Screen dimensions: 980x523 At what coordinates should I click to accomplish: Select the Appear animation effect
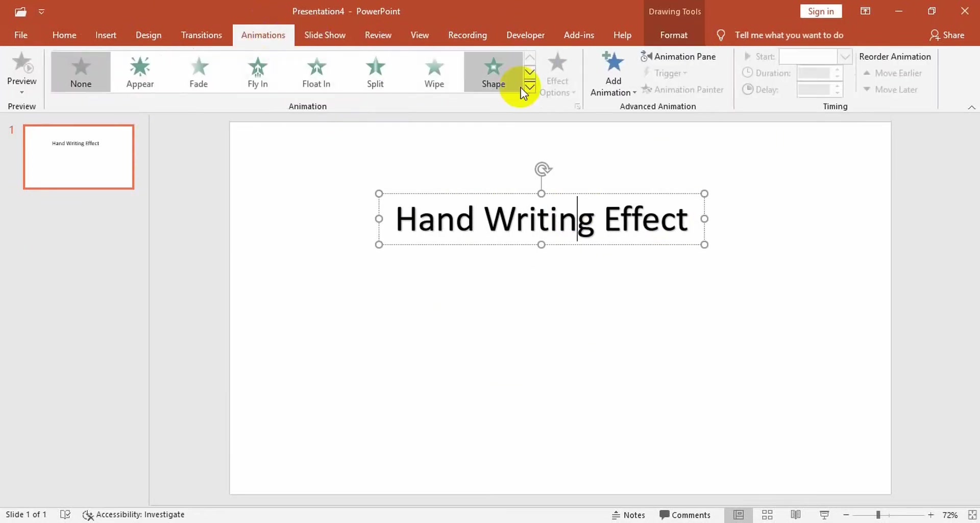pos(139,72)
